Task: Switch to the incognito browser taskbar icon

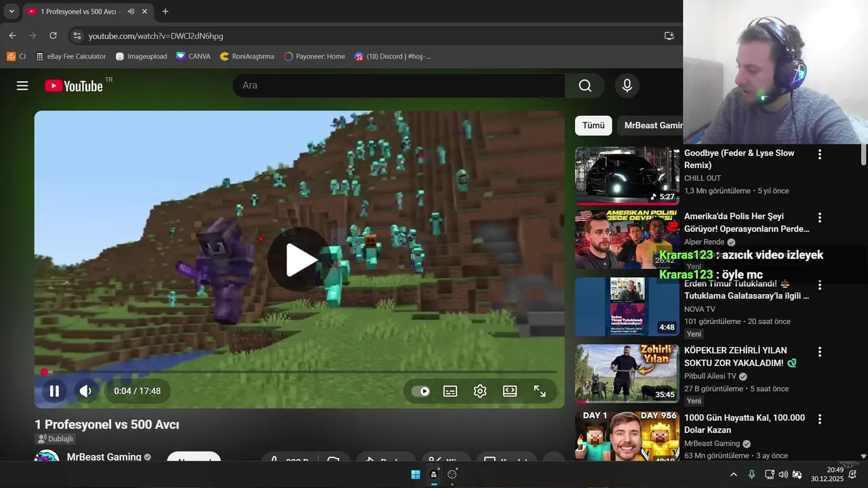Action: [434, 474]
